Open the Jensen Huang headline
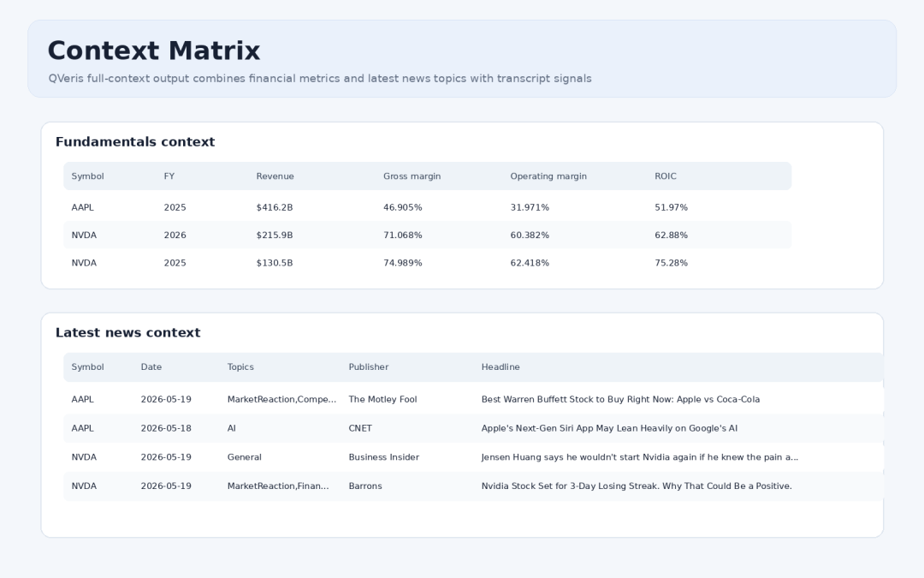This screenshot has height=578, width=924. [640, 457]
